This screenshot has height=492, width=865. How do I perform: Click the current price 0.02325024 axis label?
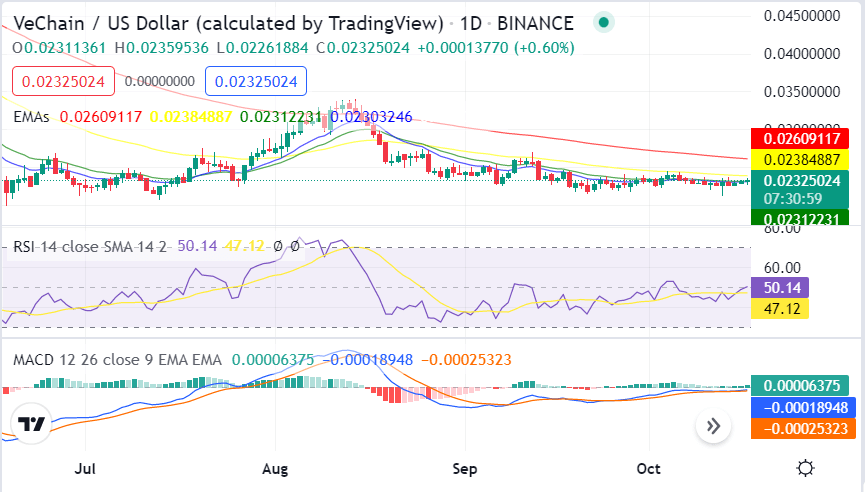coord(800,181)
